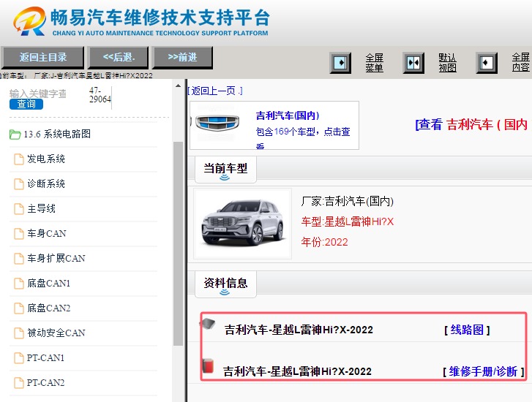532x402 pixels.
Task: Click the document icon beside PT-CAN1
Action: [19, 358]
